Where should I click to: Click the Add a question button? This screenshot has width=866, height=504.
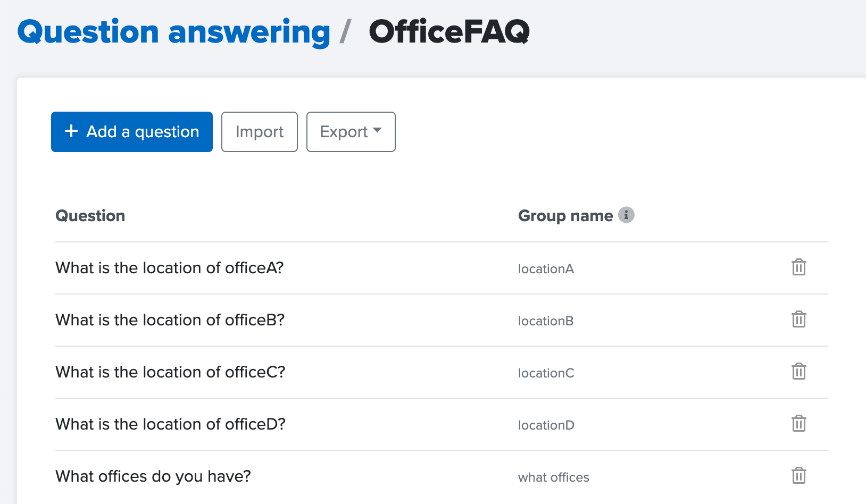[x=132, y=132]
